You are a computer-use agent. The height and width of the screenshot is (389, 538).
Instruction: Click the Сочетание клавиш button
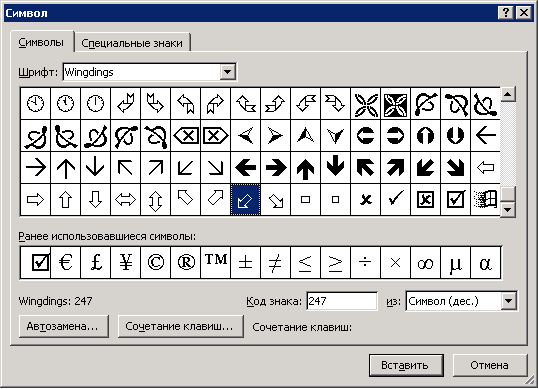tap(180, 326)
